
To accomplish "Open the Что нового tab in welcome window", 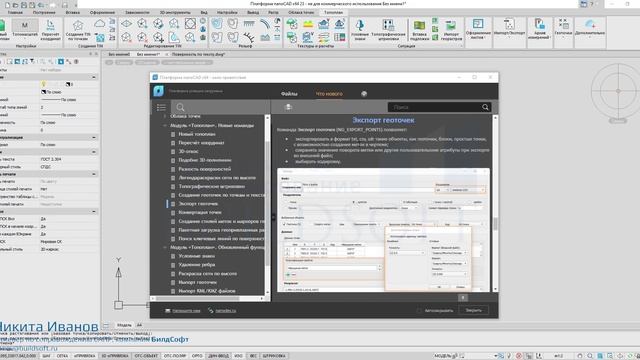I will (x=329, y=94).
